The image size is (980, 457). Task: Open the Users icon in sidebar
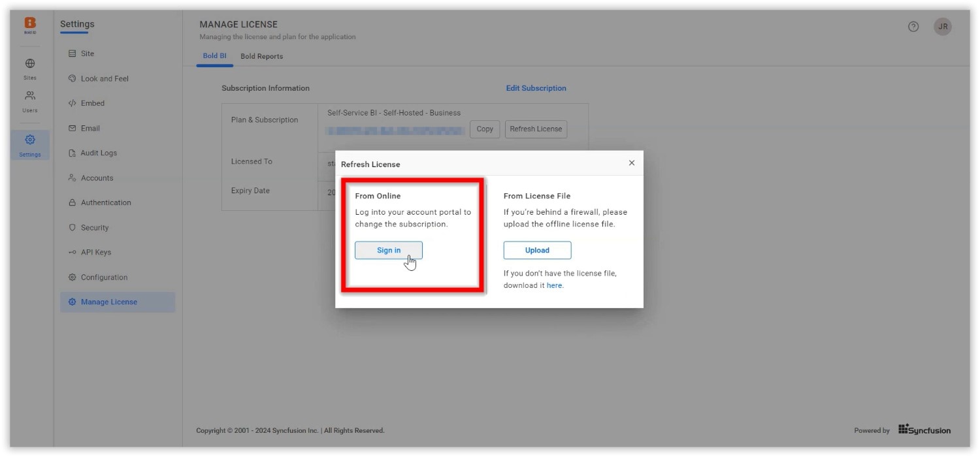pos(30,96)
